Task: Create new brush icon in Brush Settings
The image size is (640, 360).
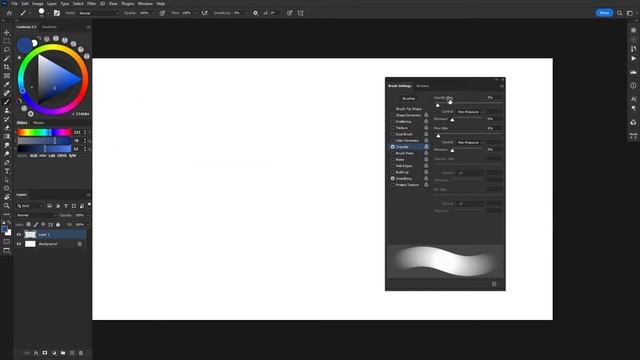Action: coord(494,284)
